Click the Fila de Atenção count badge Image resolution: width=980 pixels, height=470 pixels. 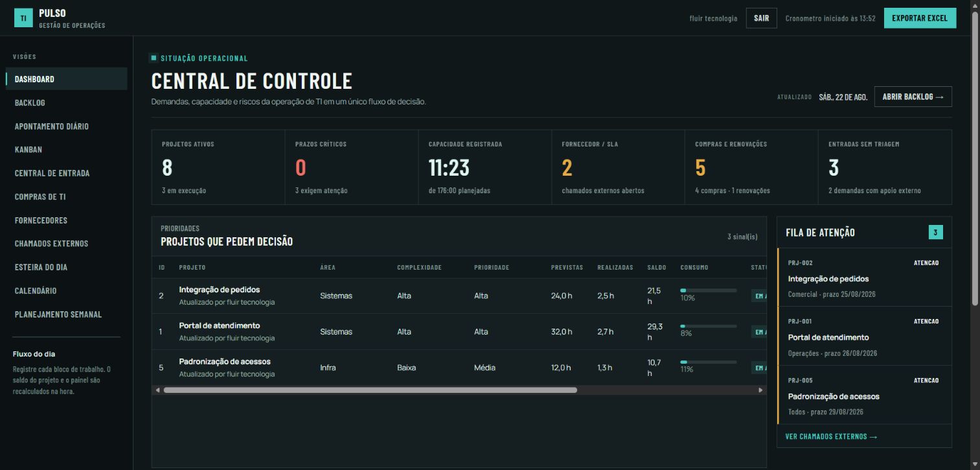point(935,232)
